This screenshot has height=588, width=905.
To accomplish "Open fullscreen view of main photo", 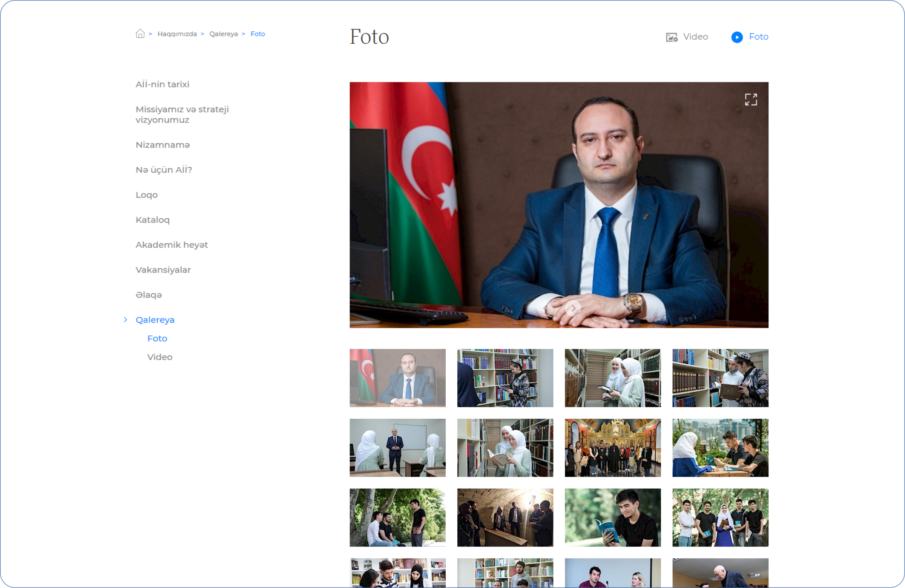I will tap(751, 100).
